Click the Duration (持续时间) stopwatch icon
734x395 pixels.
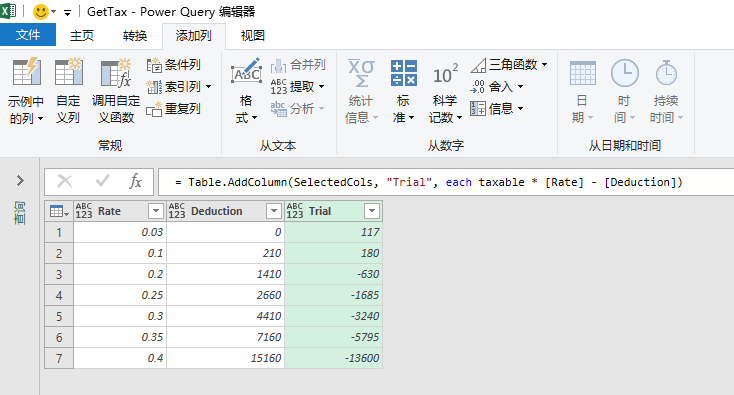pos(666,73)
